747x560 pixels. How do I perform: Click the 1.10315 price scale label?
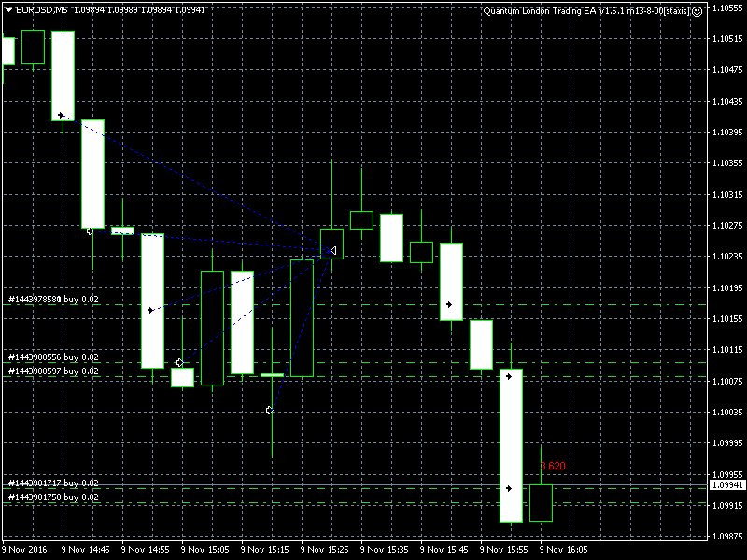pyautogui.click(x=727, y=194)
